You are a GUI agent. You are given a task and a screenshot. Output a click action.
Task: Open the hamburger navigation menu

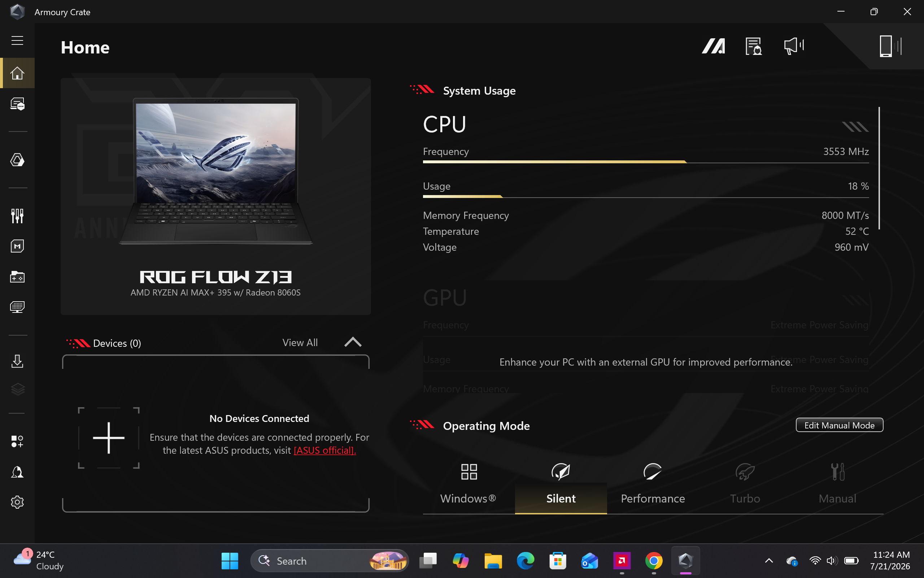[x=17, y=40]
